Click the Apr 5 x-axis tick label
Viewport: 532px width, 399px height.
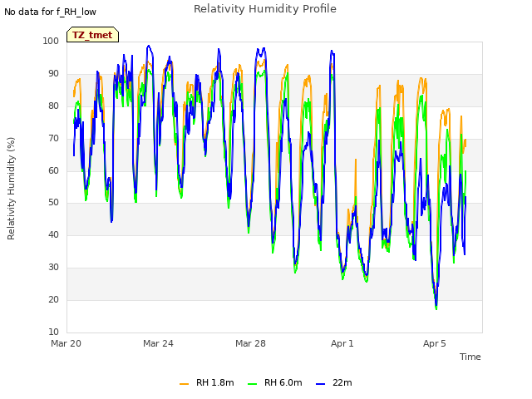click(x=434, y=343)
